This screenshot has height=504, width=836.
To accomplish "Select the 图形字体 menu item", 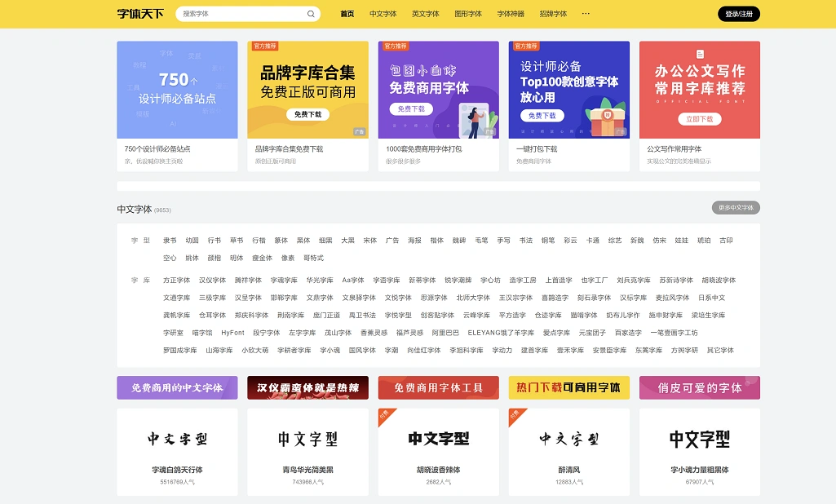I will click(471, 14).
